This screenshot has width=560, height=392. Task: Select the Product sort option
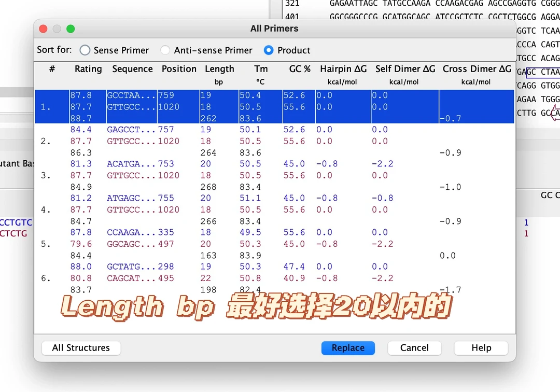(x=287, y=50)
